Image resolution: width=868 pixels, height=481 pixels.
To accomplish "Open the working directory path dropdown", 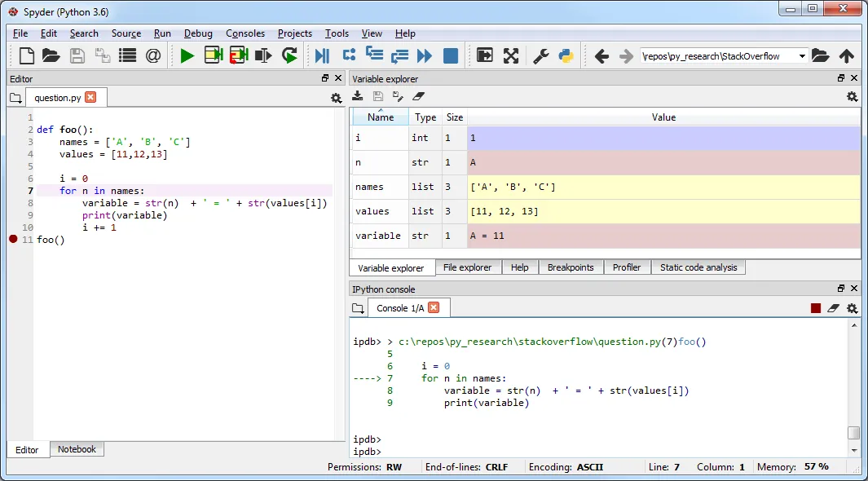I will [802, 56].
